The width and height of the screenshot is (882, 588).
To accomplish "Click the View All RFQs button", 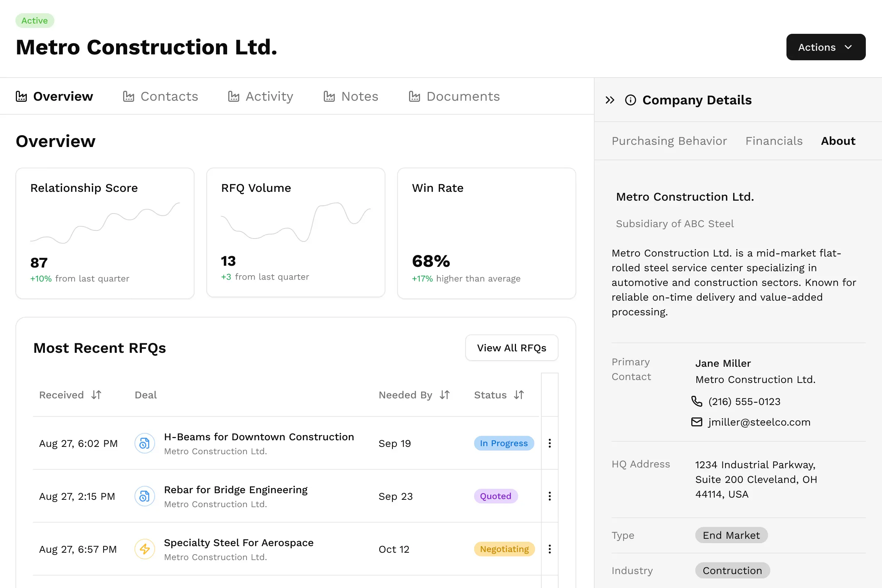I will [x=511, y=348].
